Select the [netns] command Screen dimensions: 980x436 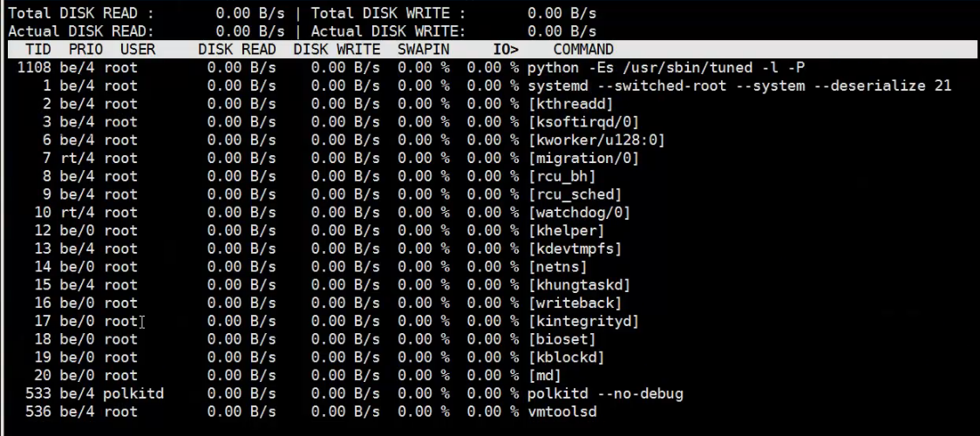(x=557, y=267)
